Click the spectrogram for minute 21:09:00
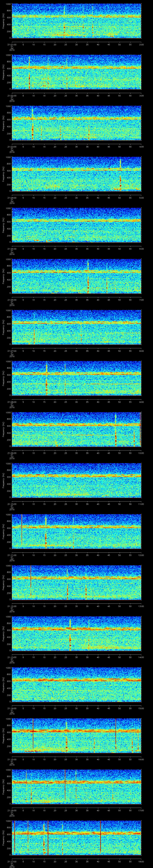The image size is (153, 868). tap(77, 429)
